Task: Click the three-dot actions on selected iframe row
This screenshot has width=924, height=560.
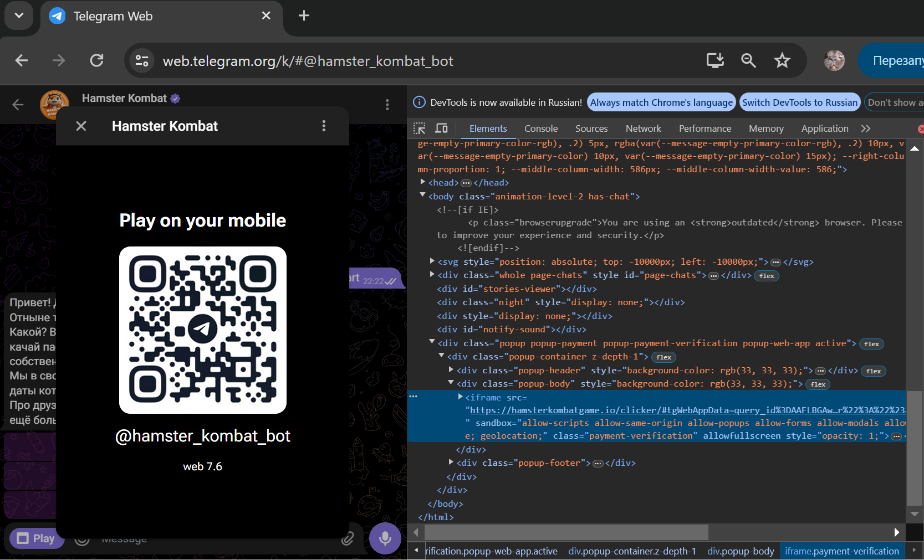Action: click(413, 397)
